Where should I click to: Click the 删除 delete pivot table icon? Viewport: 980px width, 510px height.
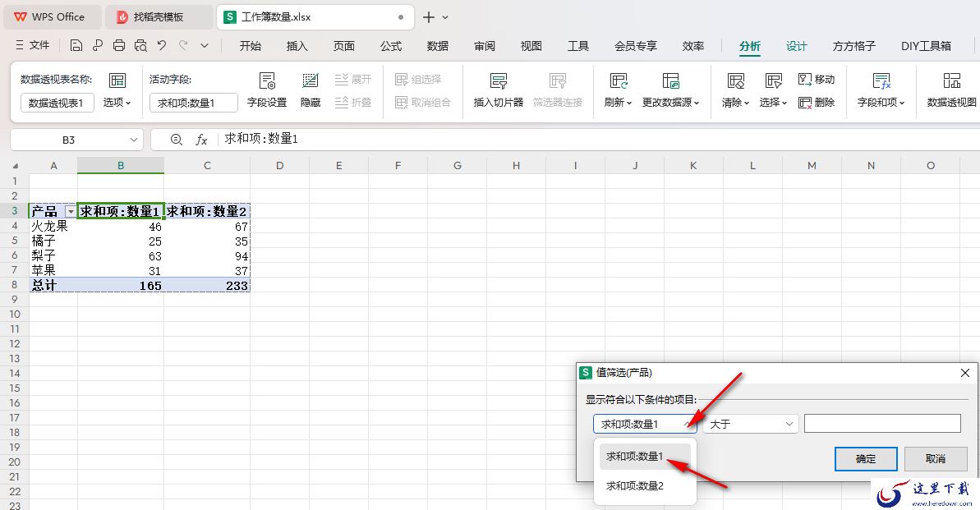817,103
